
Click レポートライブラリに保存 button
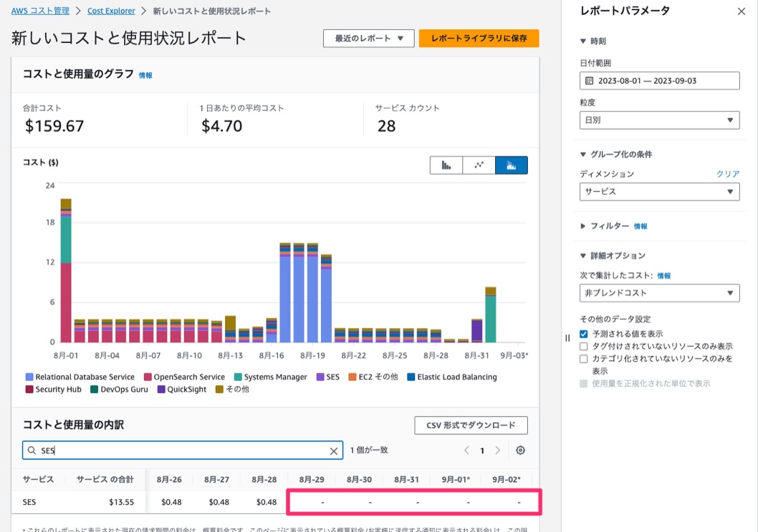pos(479,39)
